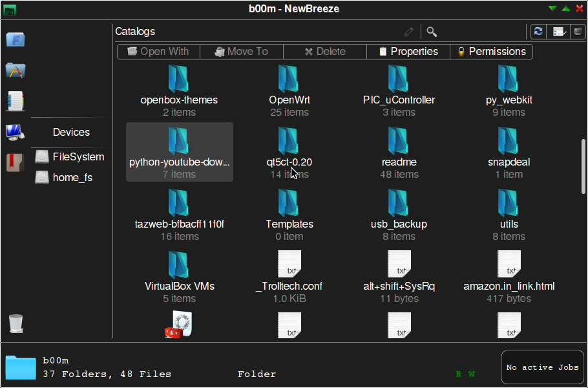Click the "37 Folders, 48 Files" status text
Viewport: 588px width, 388px height.
(107, 374)
